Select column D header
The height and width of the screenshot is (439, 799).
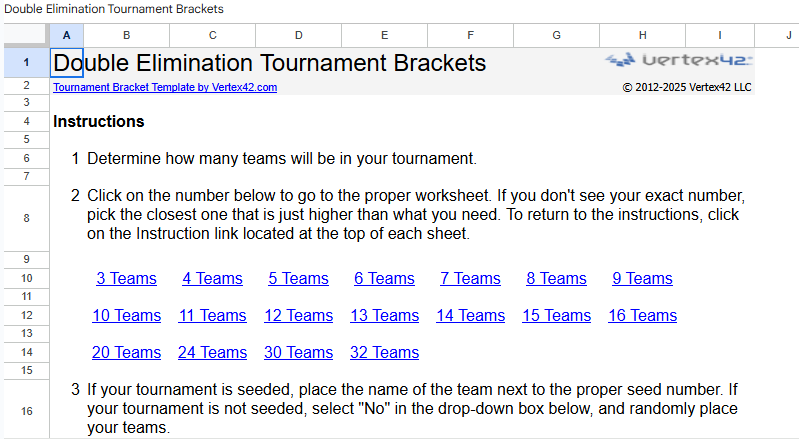(x=298, y=35)
